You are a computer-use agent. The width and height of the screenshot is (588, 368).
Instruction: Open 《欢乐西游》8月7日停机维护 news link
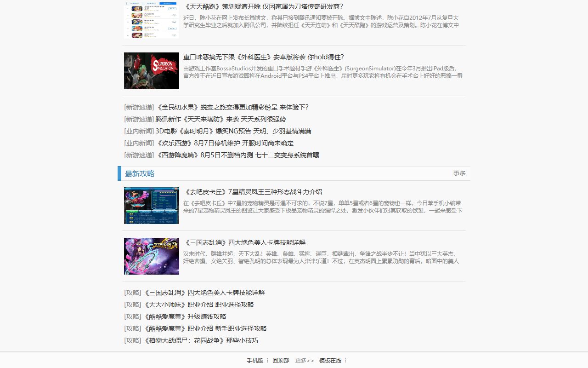[224, 143]
